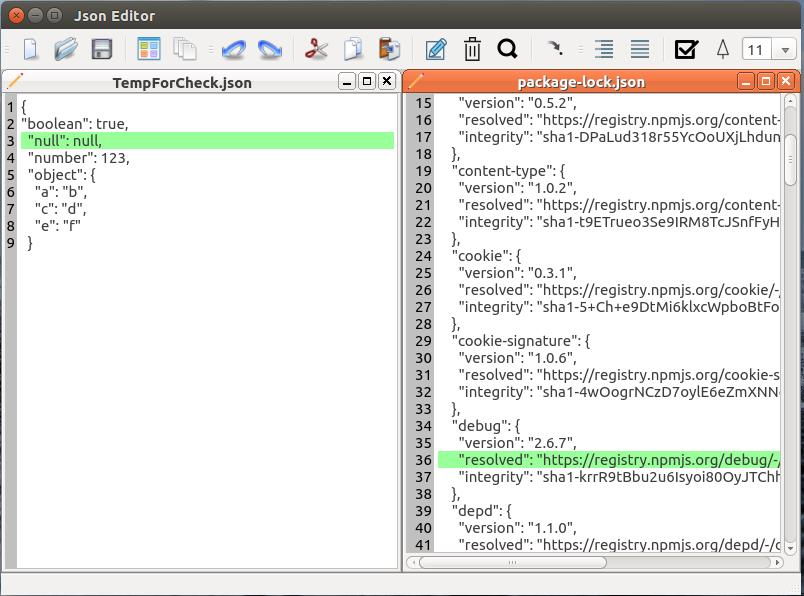
Task: Click the edit pencil-on-note icon
Action: coord(436,50)
